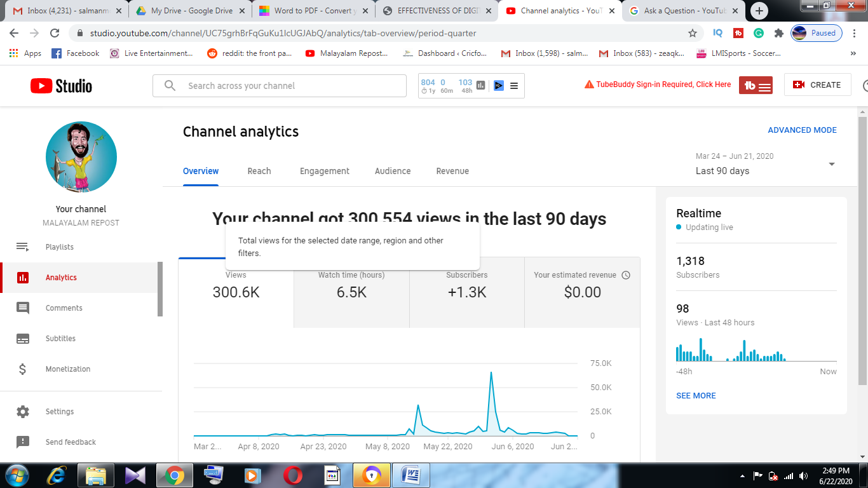Click the sidebar menu scrollbar
This screenshot has width=868, height=488.
click(x=160, y=289)
